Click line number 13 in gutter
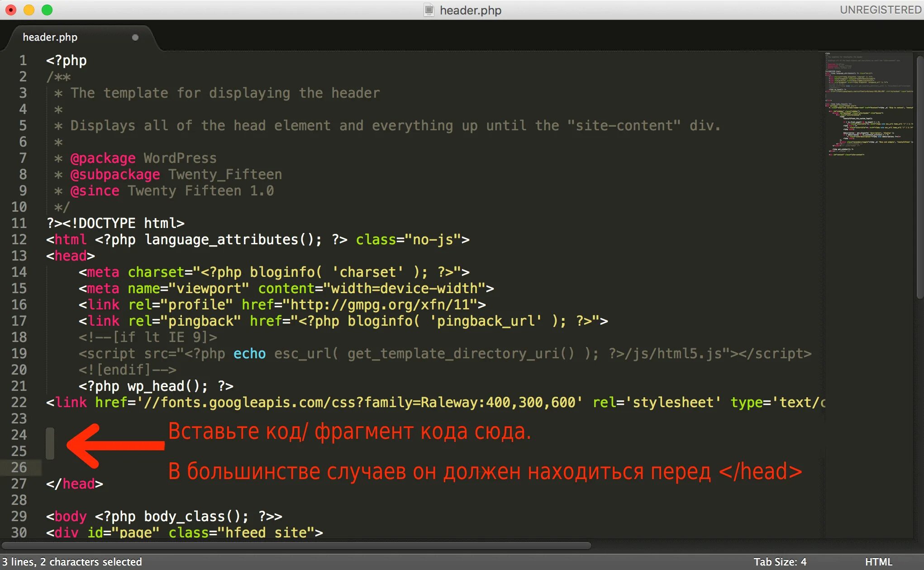The width and height of the screenshot is (924, 570). click(x=19, y=256)
